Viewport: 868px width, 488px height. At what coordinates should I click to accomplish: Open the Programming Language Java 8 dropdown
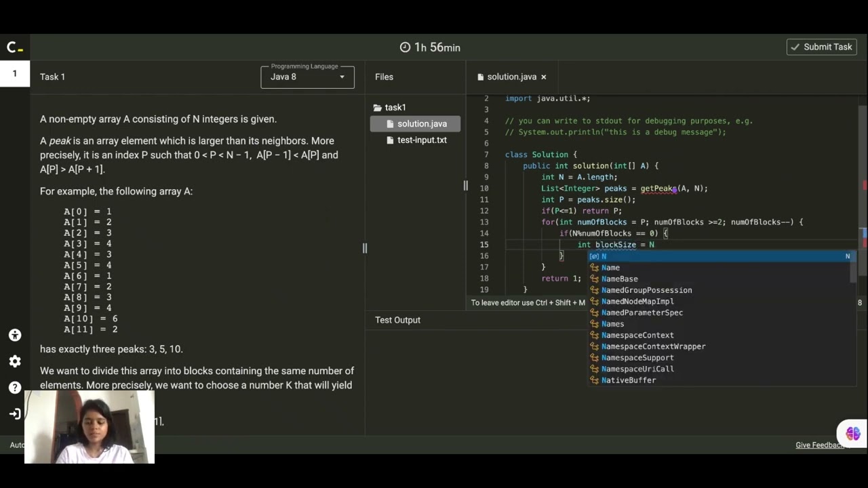point(307,77)
